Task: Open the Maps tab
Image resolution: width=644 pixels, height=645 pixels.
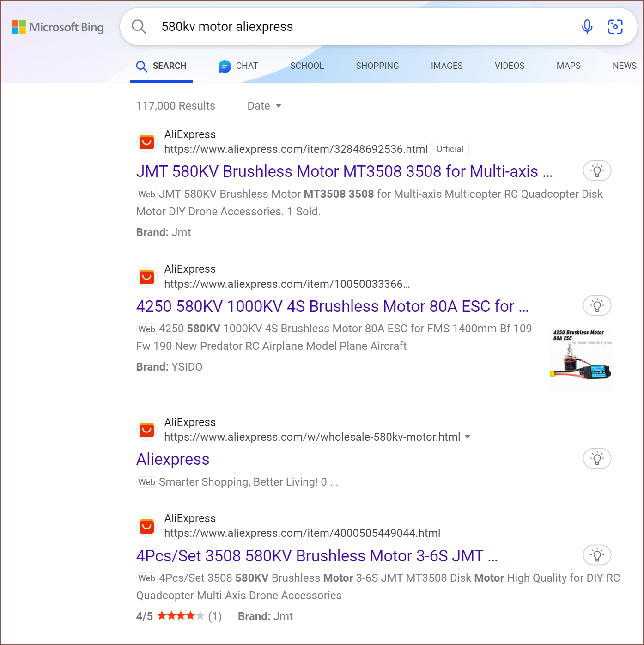Action: tap(568, 66)
